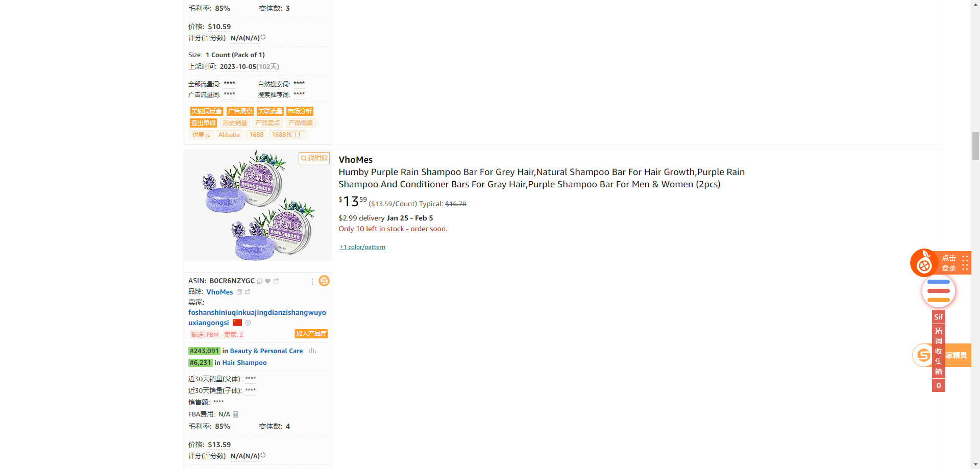
Task: Open Beauty & Personal Care rank chart icon
Action: coord(312,351)
